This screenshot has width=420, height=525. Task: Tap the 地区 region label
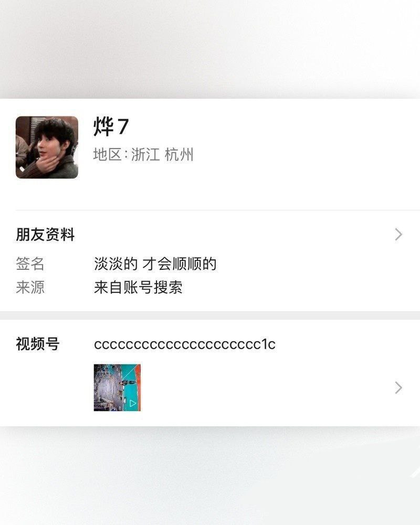coord(107,155)
